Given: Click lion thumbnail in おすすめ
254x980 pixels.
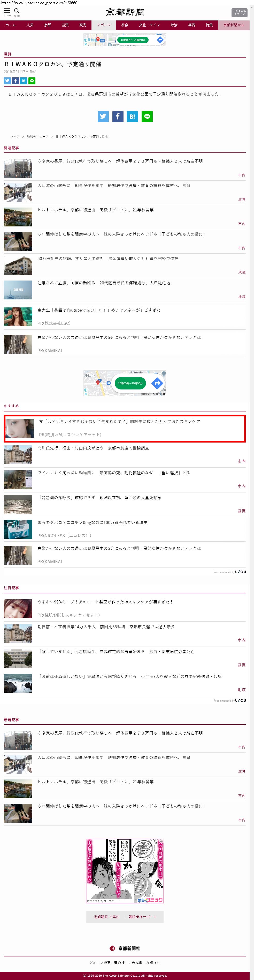Looking at the screenshot, I should [x=18, y=480].
